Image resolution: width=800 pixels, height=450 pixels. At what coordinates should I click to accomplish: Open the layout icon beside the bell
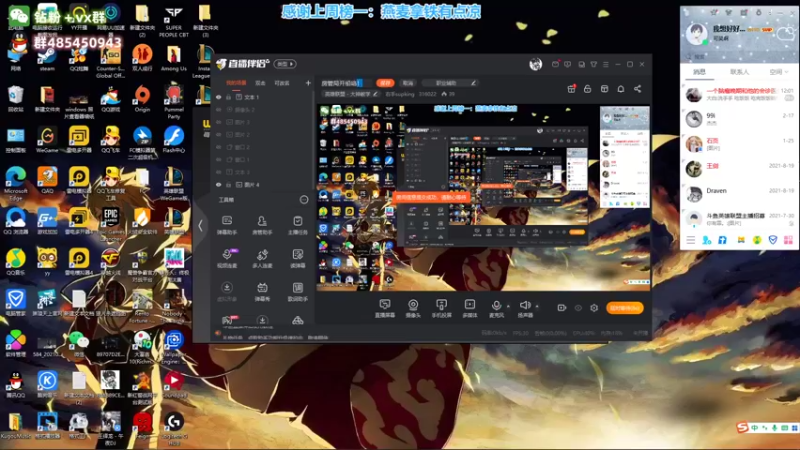tap(605, 89)
